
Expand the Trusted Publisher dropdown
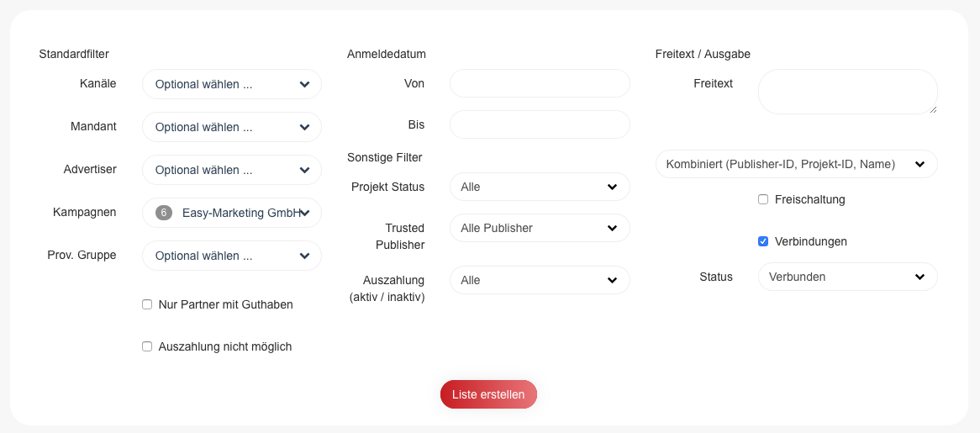point(540,228)
